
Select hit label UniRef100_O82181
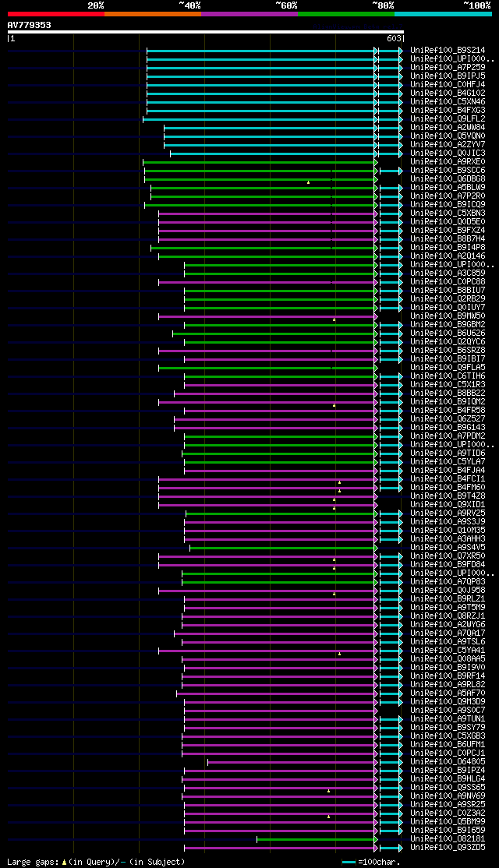point(448,839)
